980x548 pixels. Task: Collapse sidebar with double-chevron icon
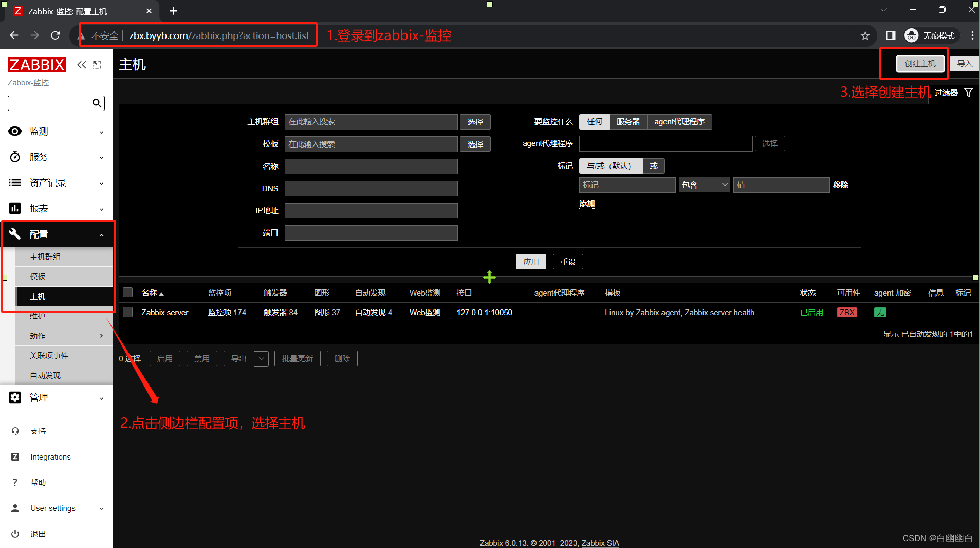(x=82, y=65)
